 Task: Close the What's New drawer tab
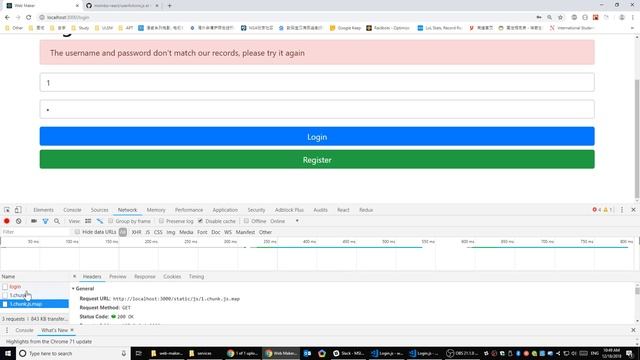72,330
